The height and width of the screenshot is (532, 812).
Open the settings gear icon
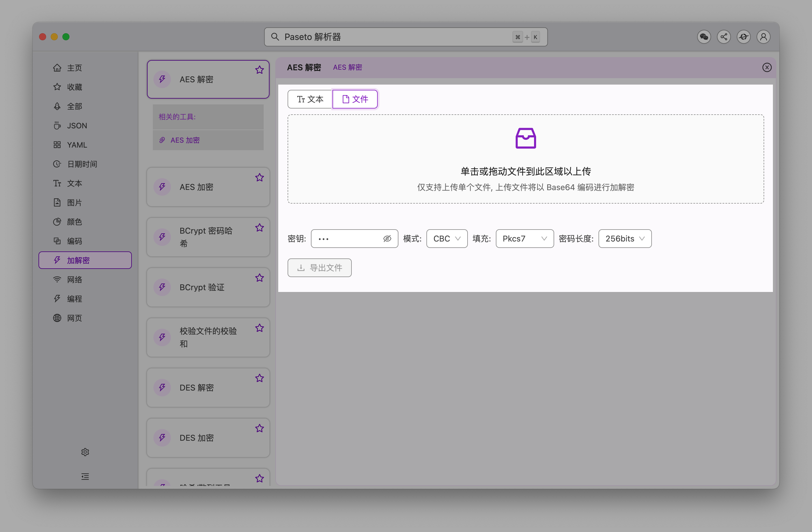pos(85,452)
